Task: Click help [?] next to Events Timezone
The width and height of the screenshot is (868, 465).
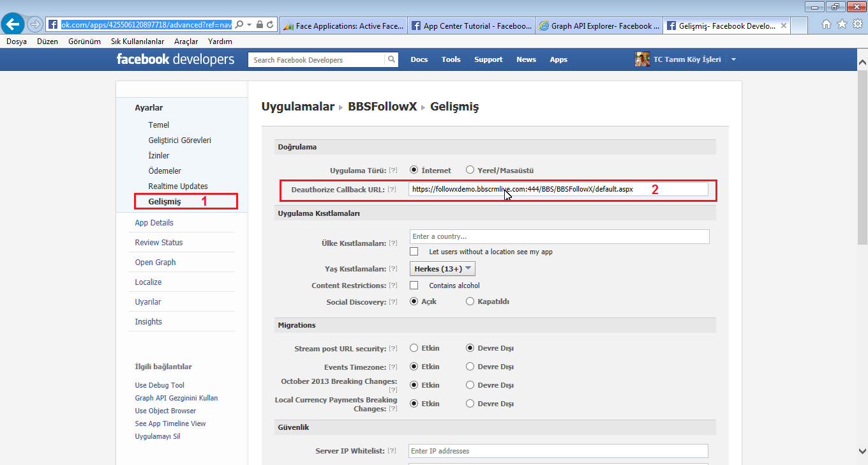Action: [393, 367]
